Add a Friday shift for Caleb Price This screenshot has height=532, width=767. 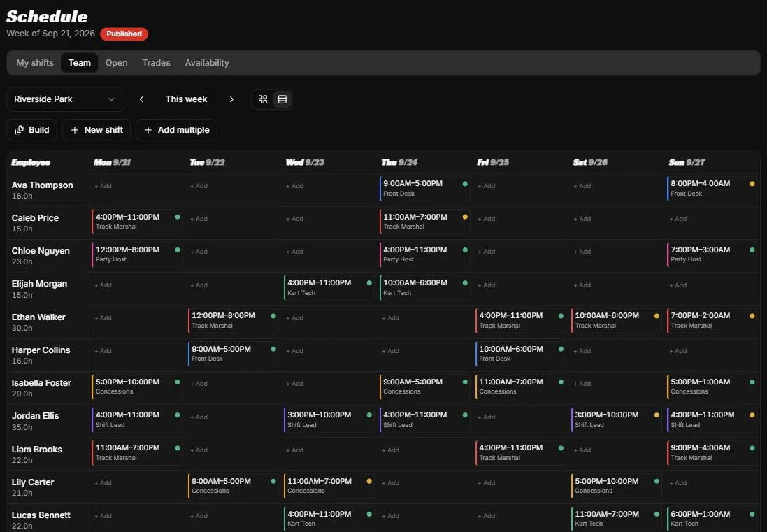[x=486, y=219]
